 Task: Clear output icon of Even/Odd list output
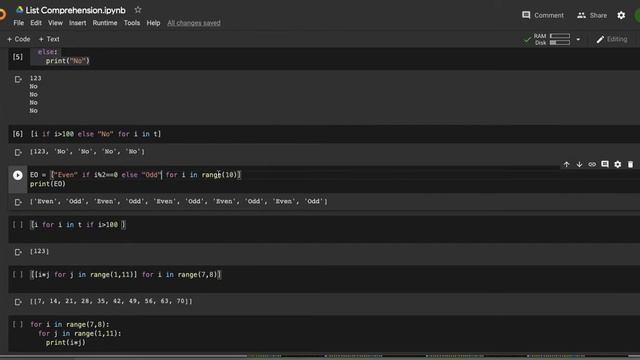(x=18, y=202)
